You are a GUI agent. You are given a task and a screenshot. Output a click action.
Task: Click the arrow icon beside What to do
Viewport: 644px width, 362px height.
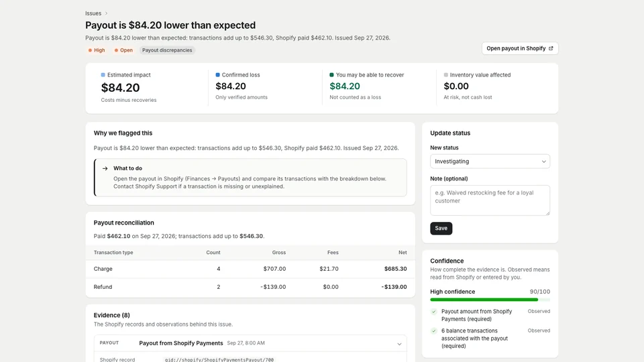click(105, 168)
